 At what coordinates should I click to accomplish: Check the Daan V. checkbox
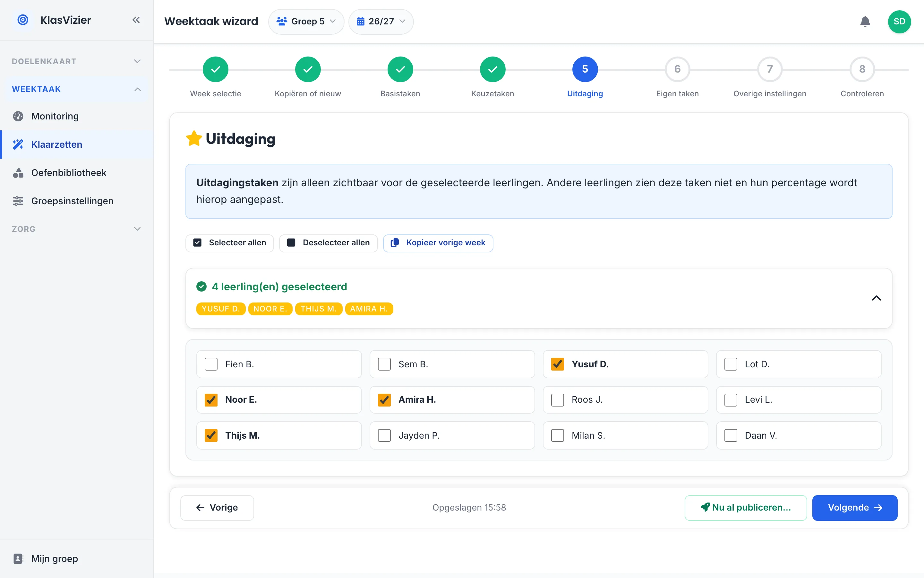point(731,435)
